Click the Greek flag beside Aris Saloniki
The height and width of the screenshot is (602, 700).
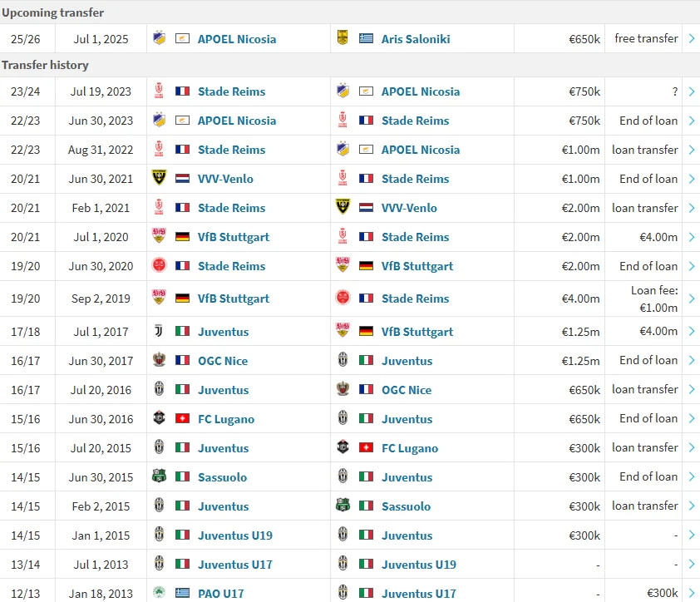pyautogui.click(x=366, y=39)
